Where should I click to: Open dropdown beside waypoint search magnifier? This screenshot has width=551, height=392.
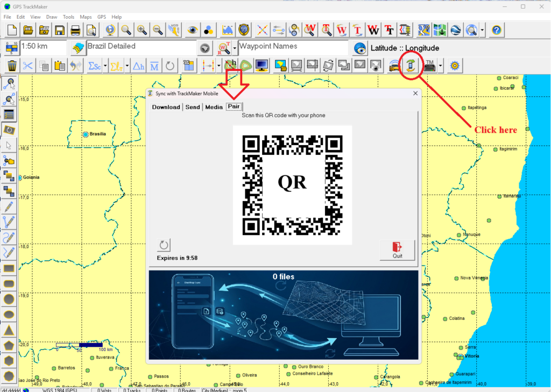(x=235, y=48)
